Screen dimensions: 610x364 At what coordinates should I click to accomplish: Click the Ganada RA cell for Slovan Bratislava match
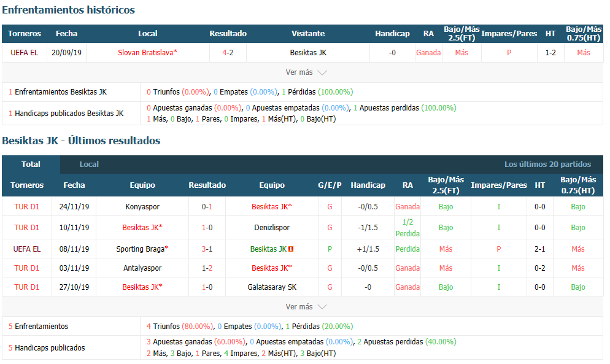[x=428, y=53]
